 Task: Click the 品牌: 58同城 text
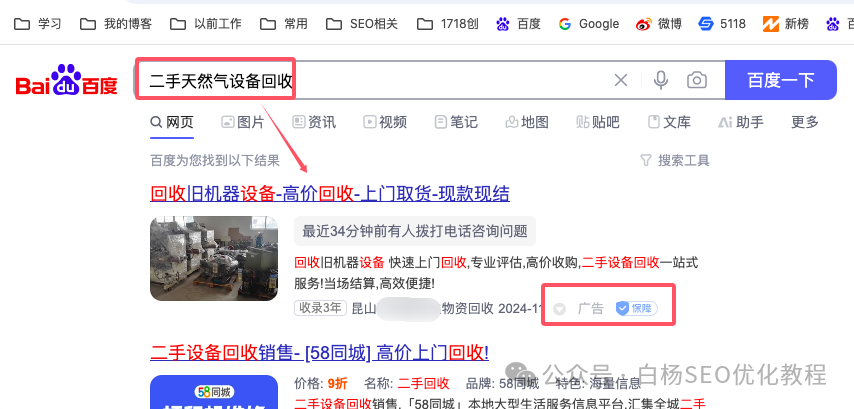coord(503,383)
